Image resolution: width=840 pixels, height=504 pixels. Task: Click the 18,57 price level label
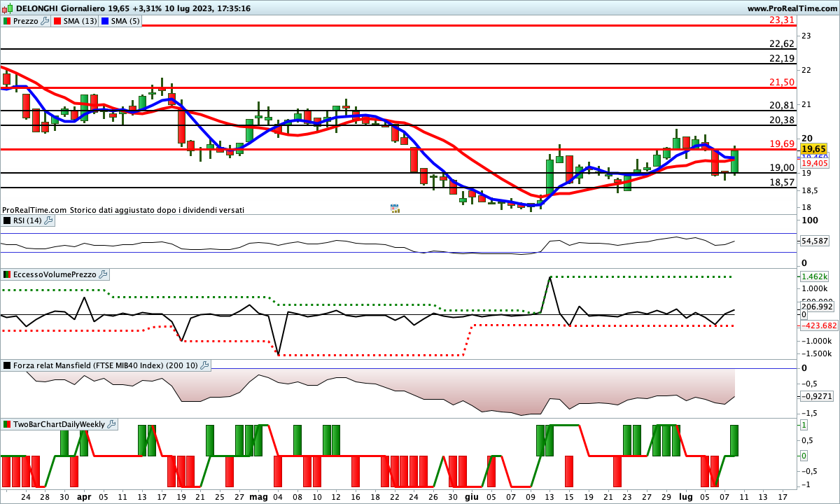click(x=781, y=182)
